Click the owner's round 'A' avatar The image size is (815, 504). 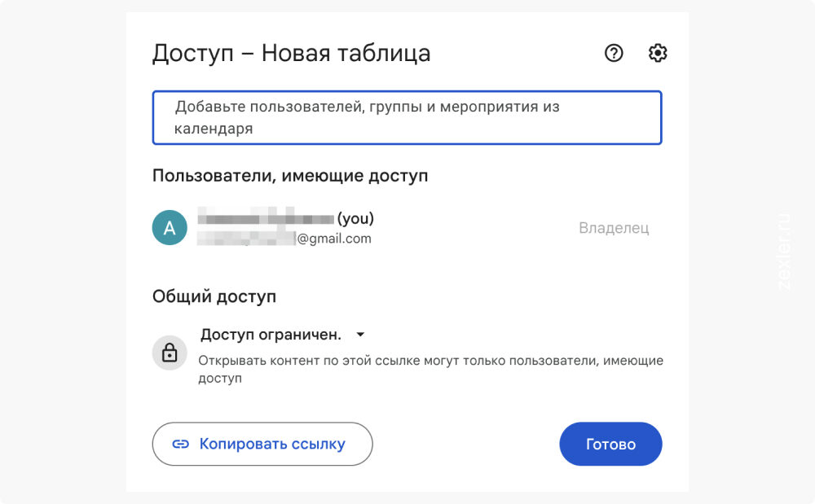coord(170,228)
